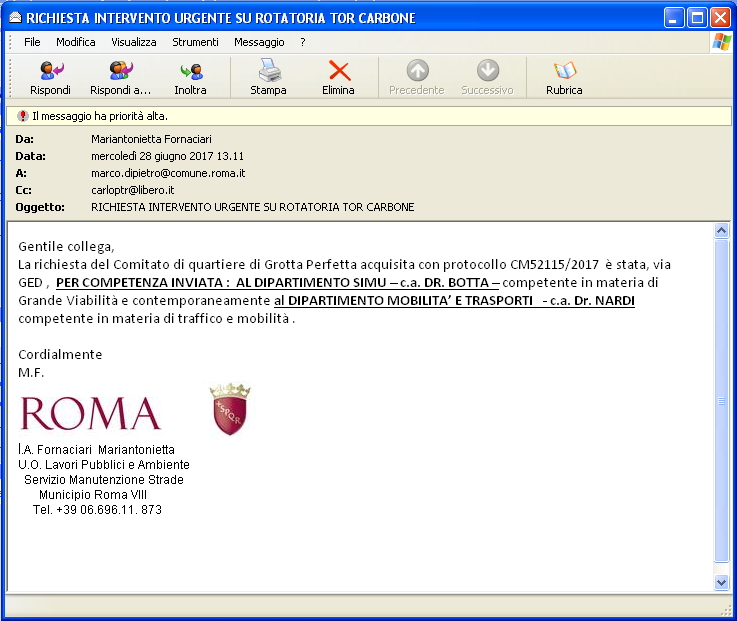Click the Gentile collega greeting
The width and height of the screenshot is (737, 621).
coord(66,247)
